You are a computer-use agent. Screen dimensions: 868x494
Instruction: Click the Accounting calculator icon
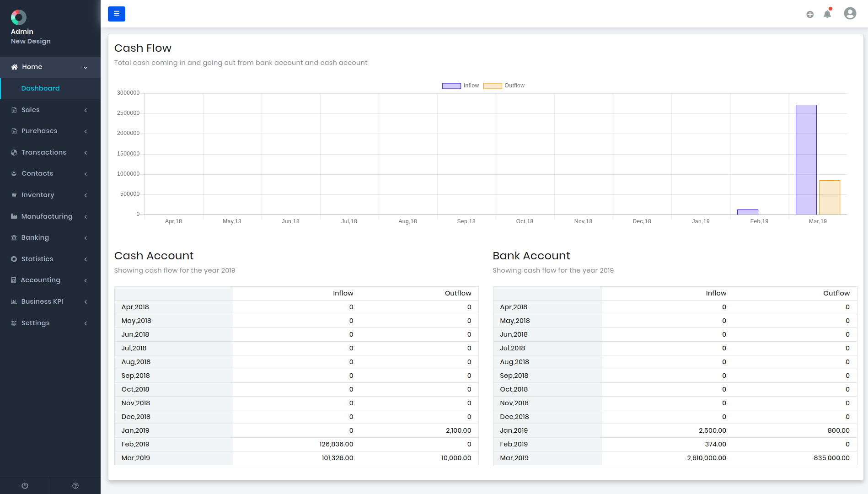tap(13, 280)
